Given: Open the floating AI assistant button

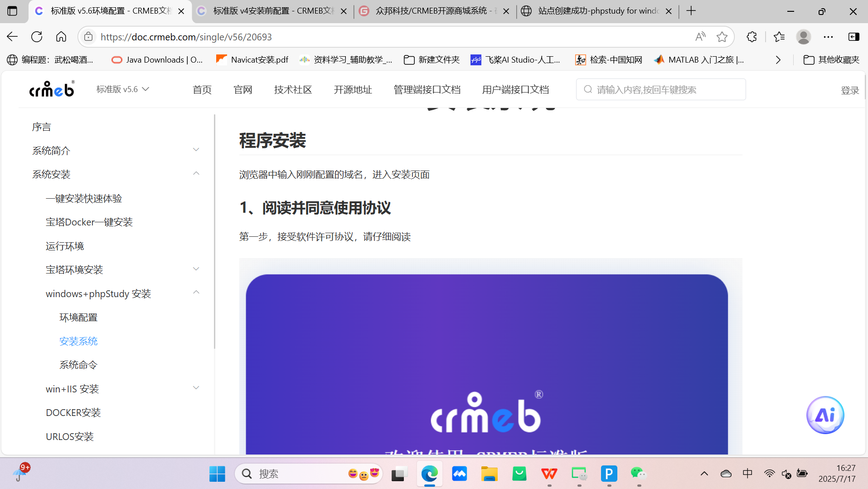Looking at the screenshot, I should point(825,415).
